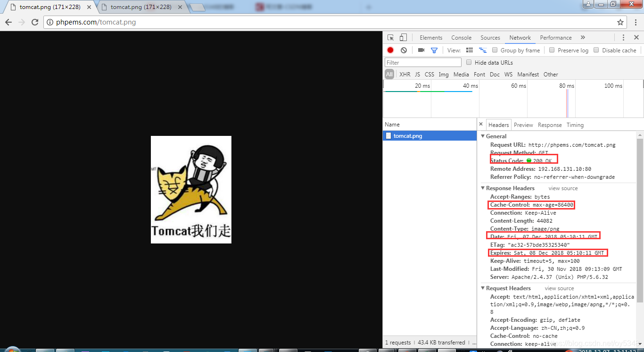Image resolution: width=644 pixels, height=352 pixels.
Task: Stop recording network log red button
Action: point(390,50)
